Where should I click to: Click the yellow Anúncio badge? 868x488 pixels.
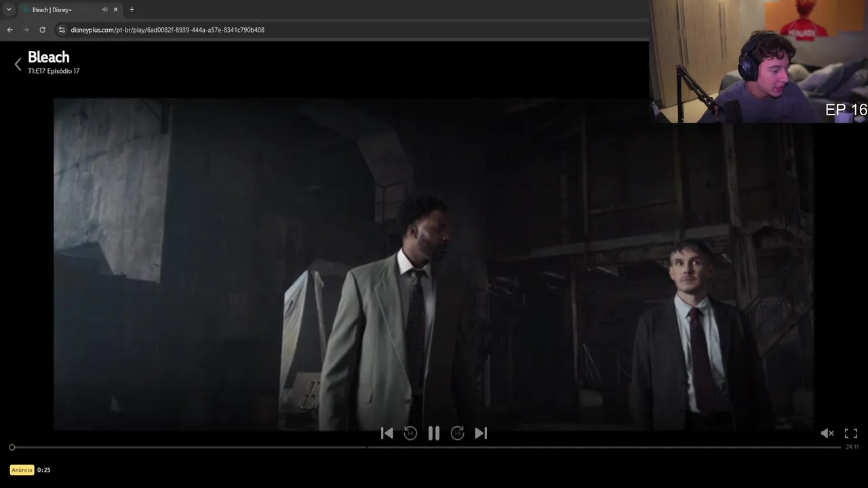click(x=22, y=470)
